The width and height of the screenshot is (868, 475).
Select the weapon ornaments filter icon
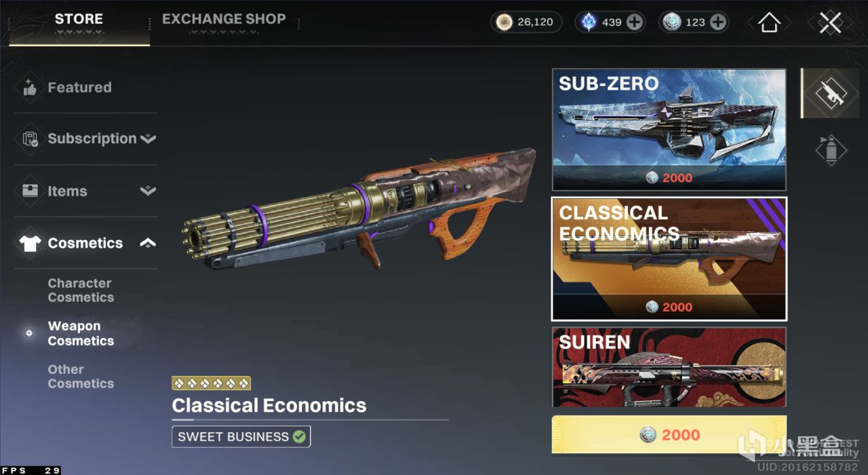[829, 93]
